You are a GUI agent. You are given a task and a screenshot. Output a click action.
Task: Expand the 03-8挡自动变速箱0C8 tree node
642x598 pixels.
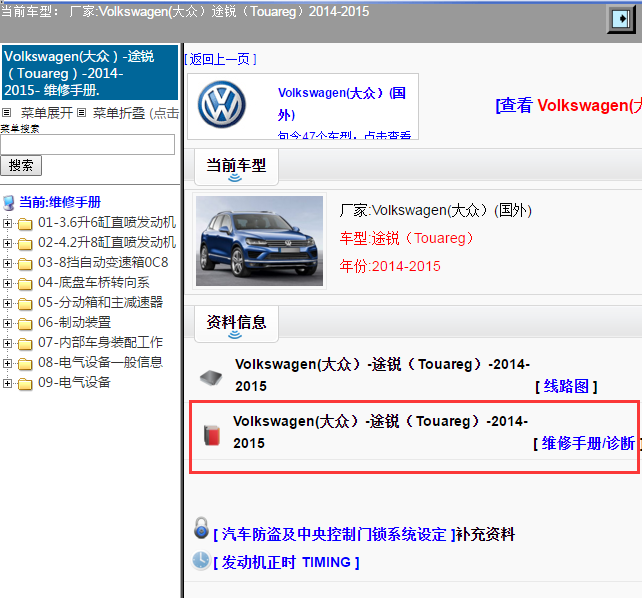click(7, 263)
